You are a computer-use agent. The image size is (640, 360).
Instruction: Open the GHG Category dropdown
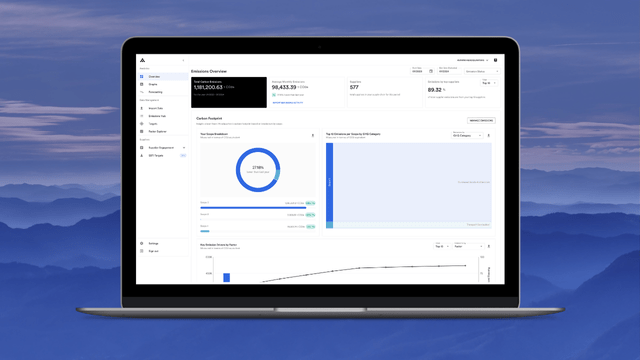(467, 135)
